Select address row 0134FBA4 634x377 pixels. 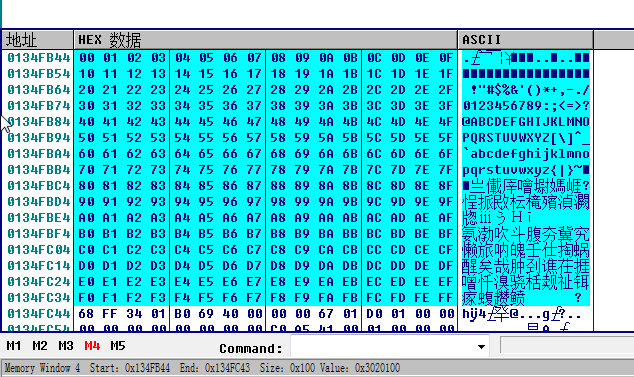click(39, 154)
